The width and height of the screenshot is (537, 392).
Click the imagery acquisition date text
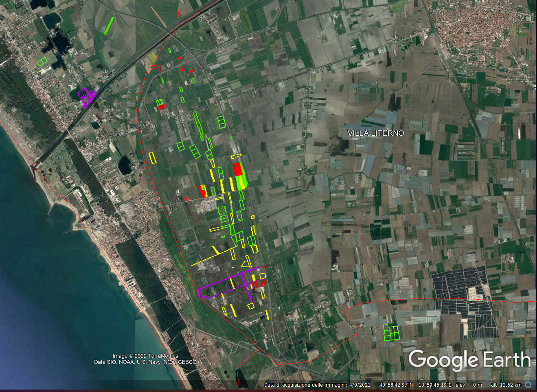tap(317, 385)
